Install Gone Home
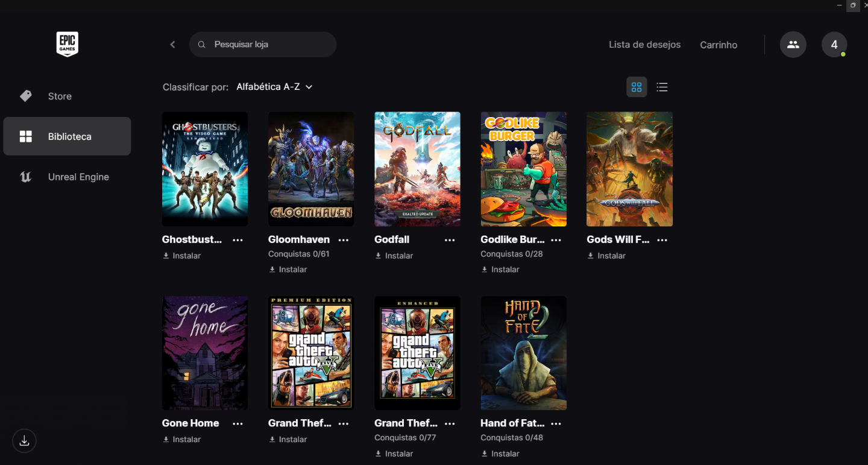 (x=182, y=440)
